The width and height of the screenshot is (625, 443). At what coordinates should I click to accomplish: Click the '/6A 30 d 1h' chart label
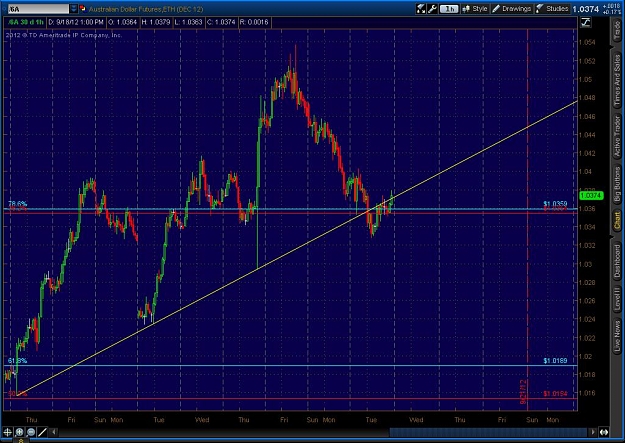26,22
